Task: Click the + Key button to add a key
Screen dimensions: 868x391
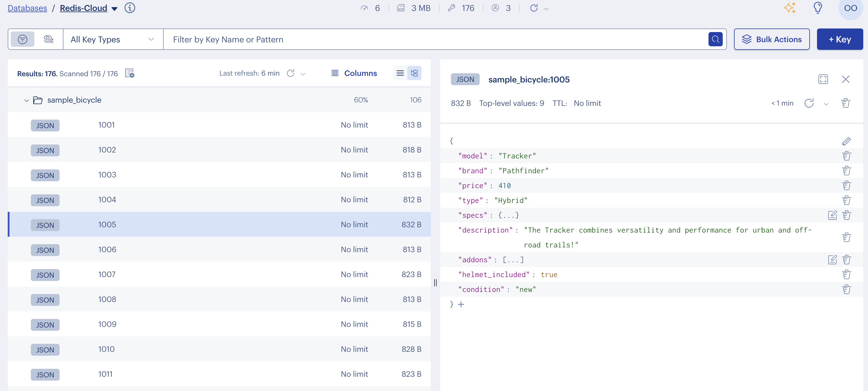Action: (x=840, y=39)
